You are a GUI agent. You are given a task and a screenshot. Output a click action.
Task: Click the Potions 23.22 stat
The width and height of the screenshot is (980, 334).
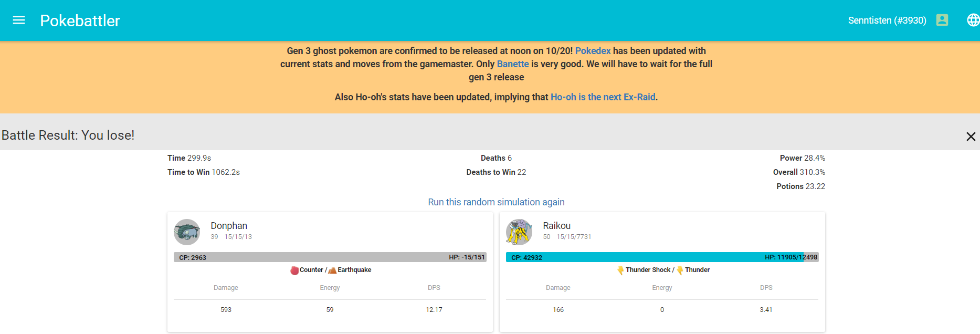click(801, 186)
